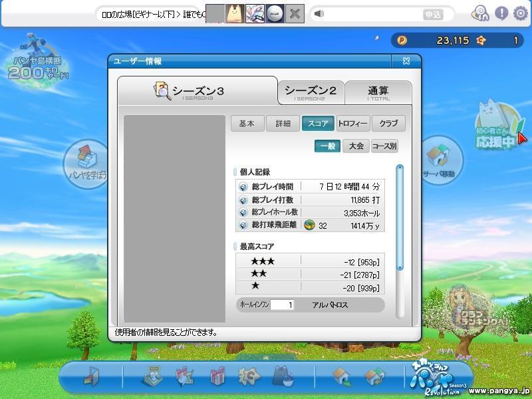
Task: Click the 申込 button in top bar
Action: click(433, 15)
